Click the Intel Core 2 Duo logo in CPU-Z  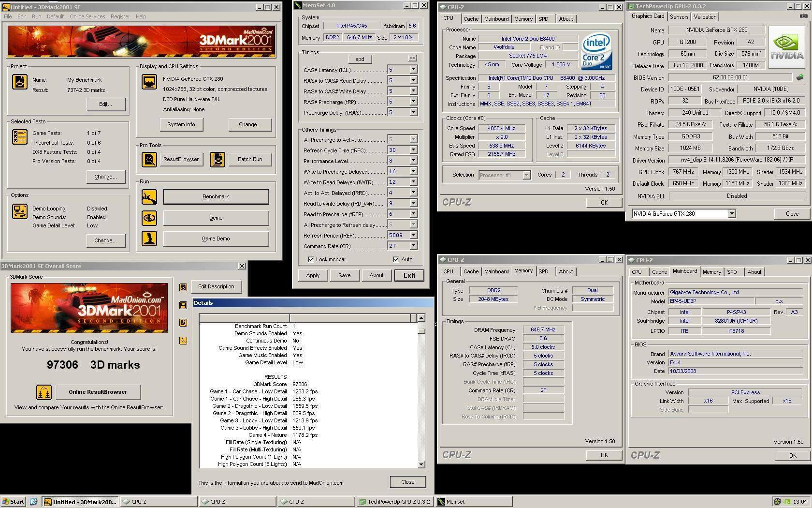tap(596, 51)
